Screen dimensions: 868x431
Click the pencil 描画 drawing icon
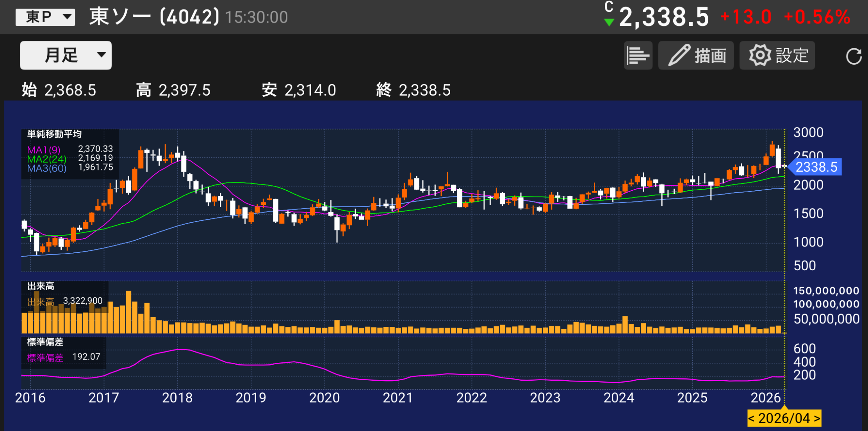pos(679,55)
